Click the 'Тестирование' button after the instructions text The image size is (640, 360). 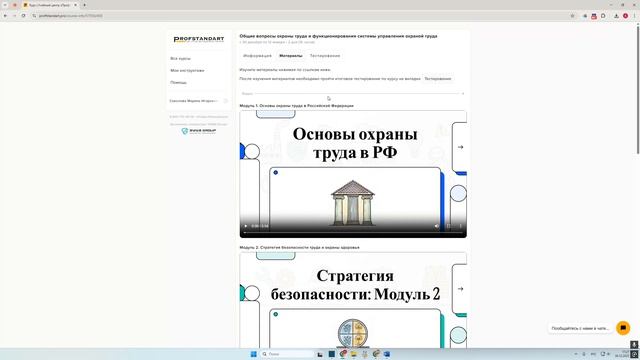(x=438, y=79)
